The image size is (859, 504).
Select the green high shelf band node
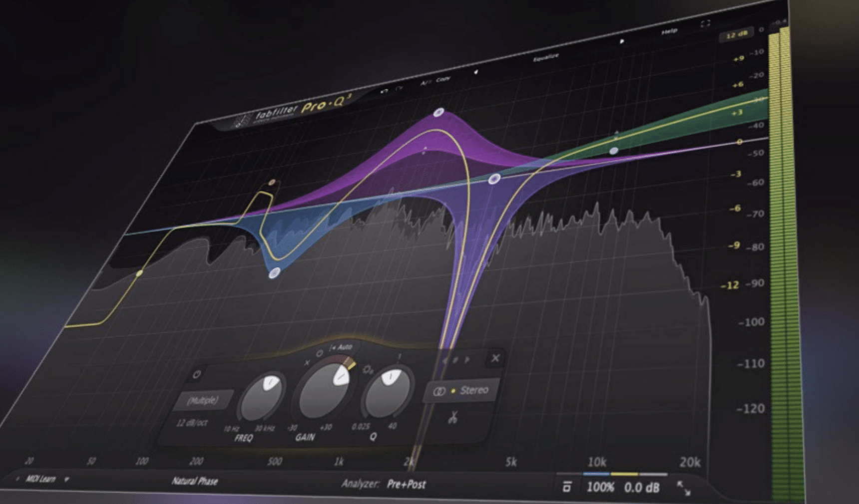(614, 151)
